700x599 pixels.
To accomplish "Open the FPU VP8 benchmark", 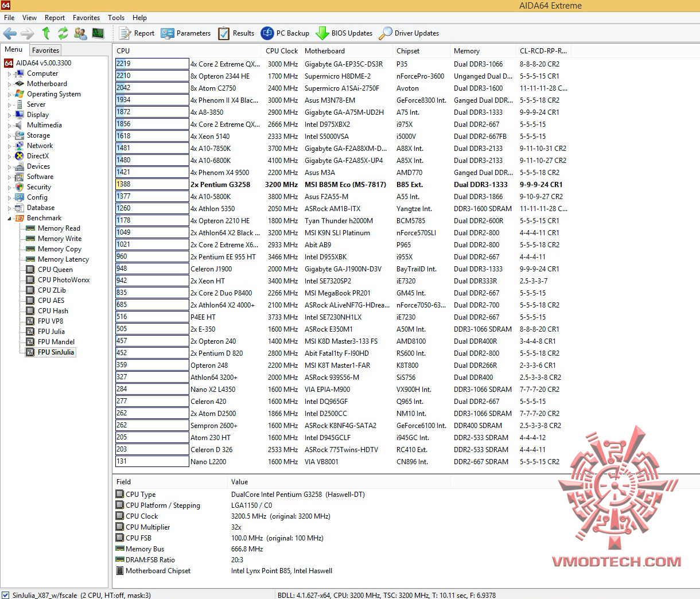I will tap(45, 321).
